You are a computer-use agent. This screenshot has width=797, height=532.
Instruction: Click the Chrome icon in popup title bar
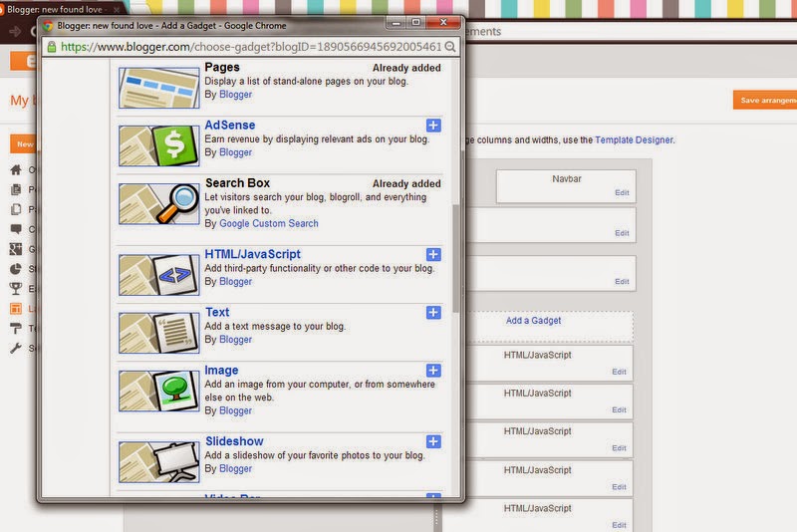48,26
